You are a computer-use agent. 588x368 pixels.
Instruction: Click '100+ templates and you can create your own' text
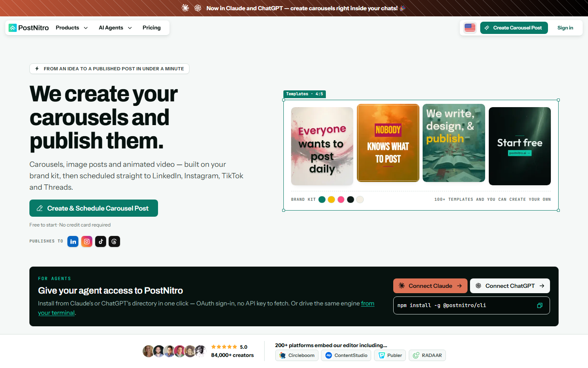click(492, 200)
